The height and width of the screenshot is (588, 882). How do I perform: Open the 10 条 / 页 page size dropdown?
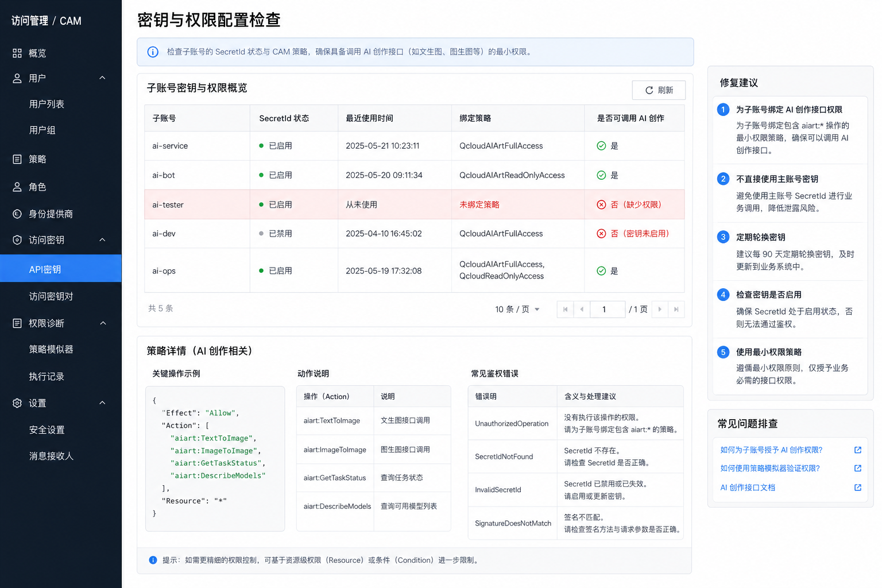coord(517,310)
